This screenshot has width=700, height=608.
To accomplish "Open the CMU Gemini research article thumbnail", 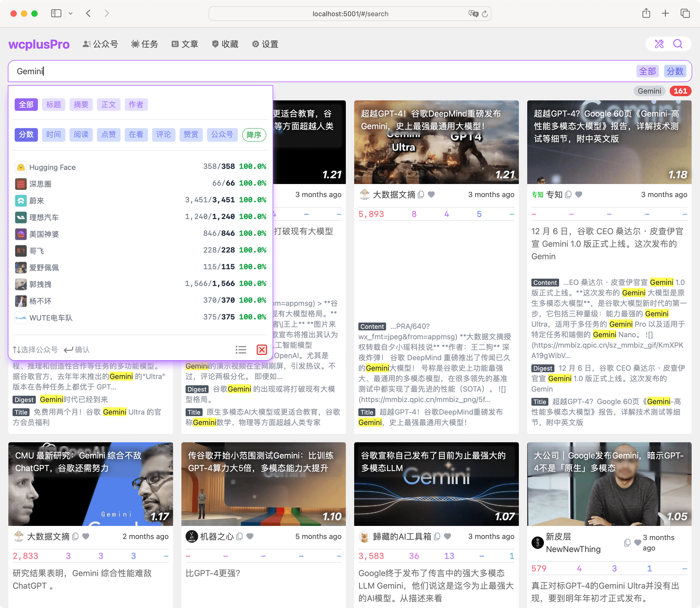I will 90,484.
